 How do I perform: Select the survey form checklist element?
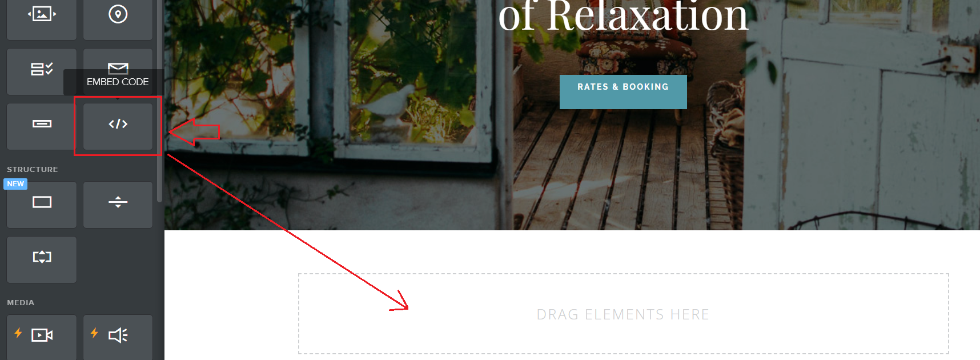click(x=42, y=71)
